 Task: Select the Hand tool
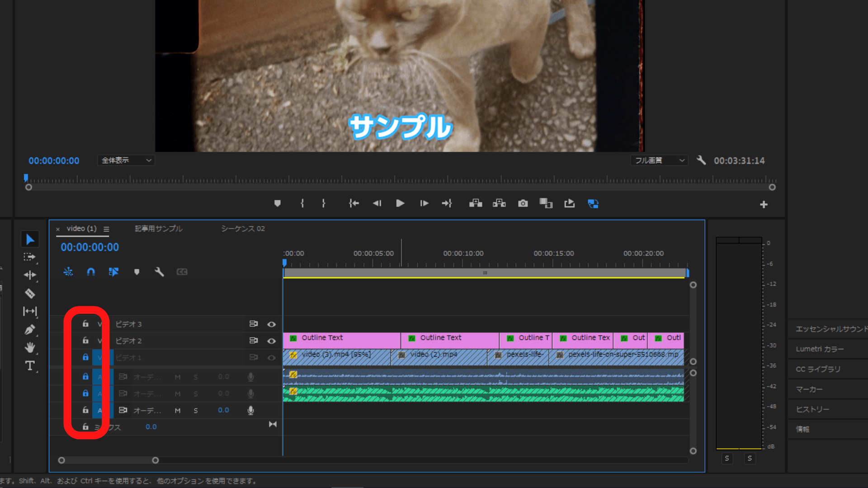click(30, 347)
